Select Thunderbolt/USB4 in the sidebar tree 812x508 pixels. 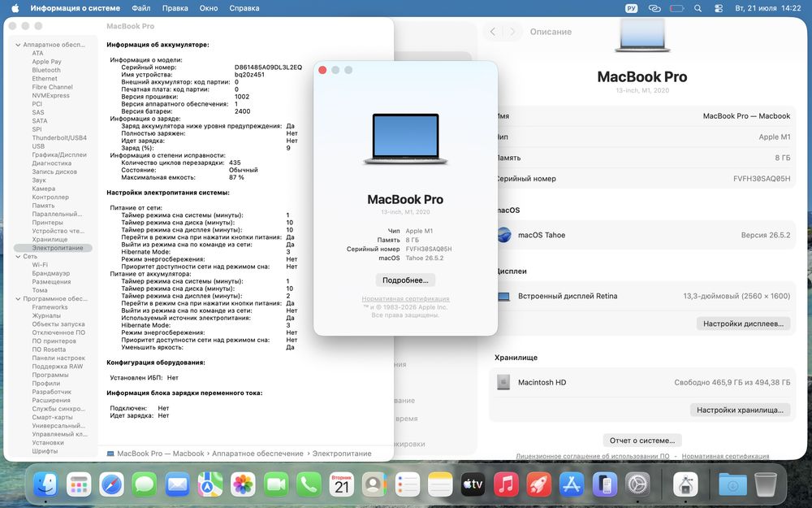[59, 138]
